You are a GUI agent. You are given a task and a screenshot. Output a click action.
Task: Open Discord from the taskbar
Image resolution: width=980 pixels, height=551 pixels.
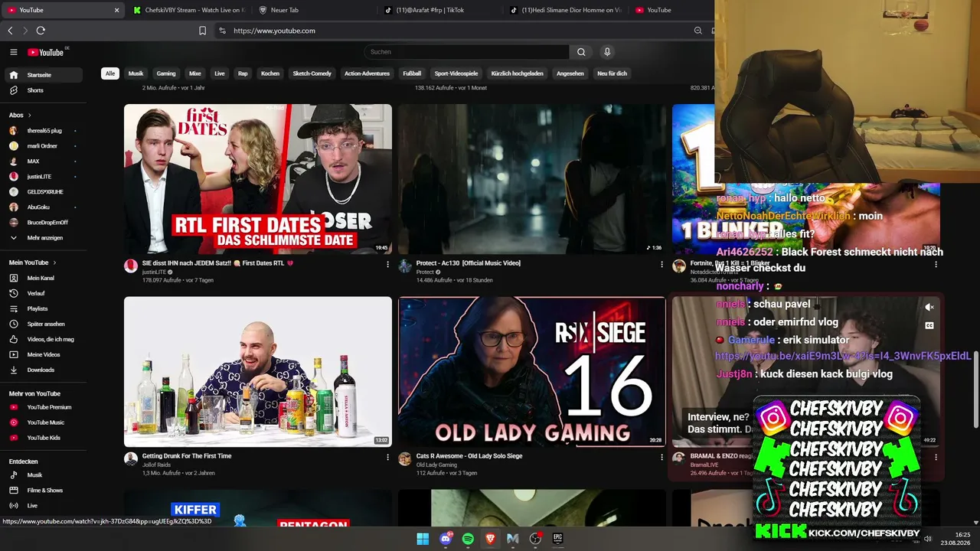coord(446,539)
